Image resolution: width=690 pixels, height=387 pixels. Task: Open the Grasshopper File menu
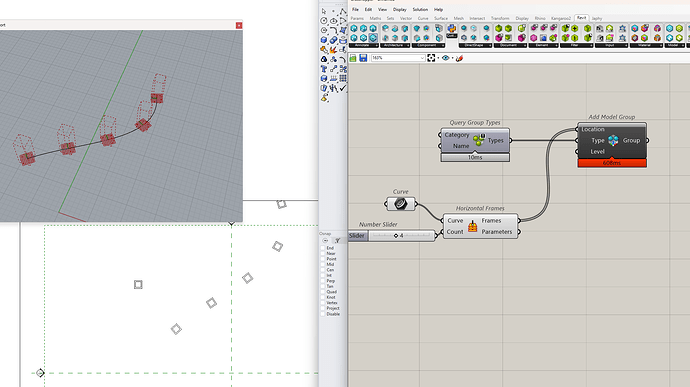(355, 10)
